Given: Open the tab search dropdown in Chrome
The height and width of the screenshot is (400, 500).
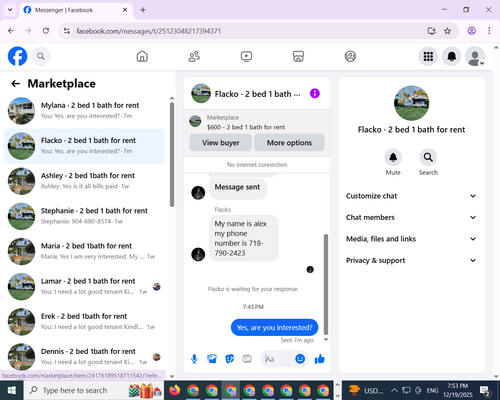Looking at the screenshot, I should click(10, 10).
